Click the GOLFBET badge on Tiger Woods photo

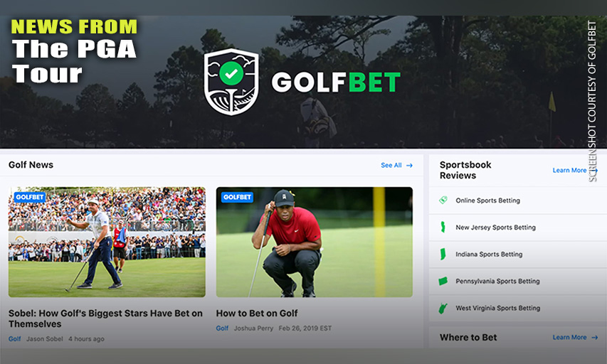click(237, 197)
